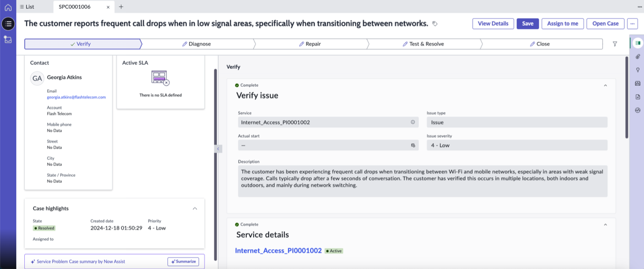Image resolution: width=644 pixels, height=269 pixels.
Task: Go to the Test & Resolve stage
Action: 423,44
